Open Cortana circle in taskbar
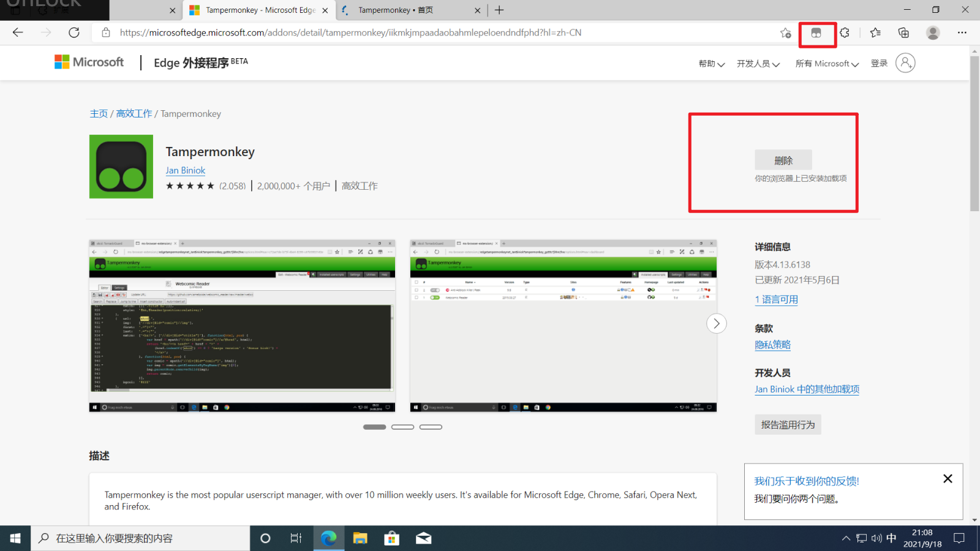The height and width of the screenshot is (551, 980). [265, 538]
